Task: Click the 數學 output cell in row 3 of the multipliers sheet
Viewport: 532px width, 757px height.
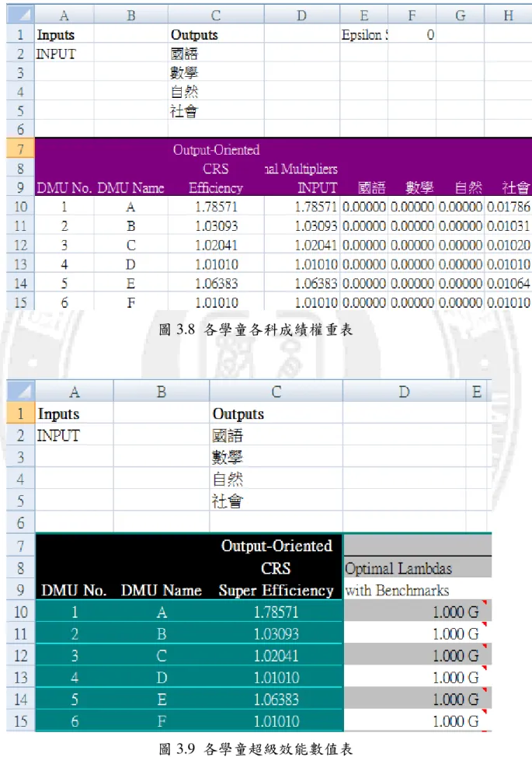Action: [x=216, y=73]
